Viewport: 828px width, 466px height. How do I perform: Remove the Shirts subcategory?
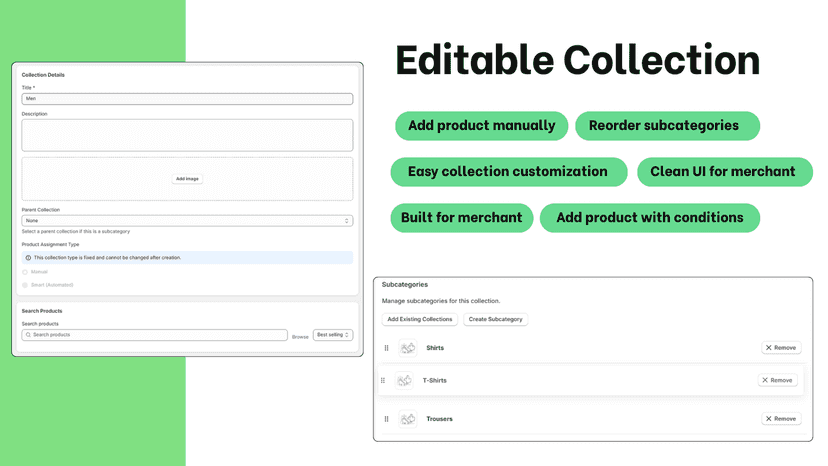pyautogui.click(x=781, y=348)
